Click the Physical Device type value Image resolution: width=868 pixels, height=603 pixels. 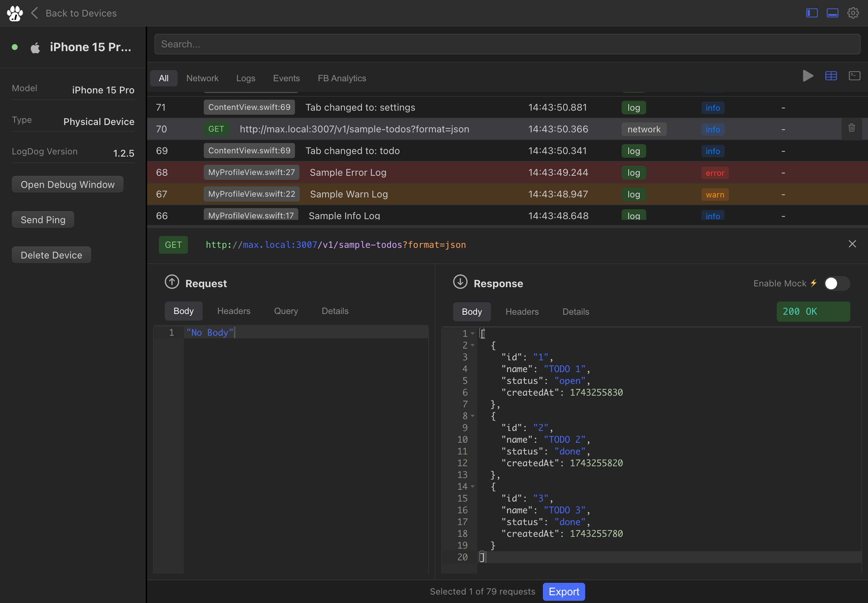tap(99, 122)
